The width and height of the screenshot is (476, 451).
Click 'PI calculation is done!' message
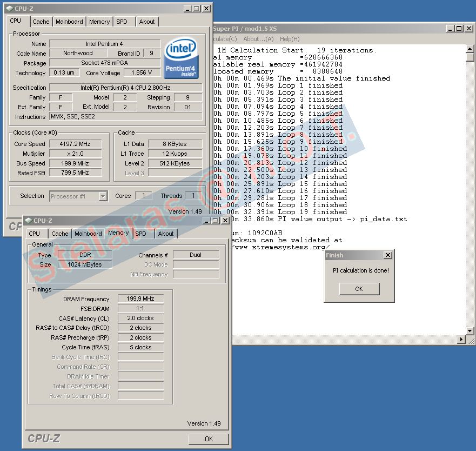click(360, 270)
